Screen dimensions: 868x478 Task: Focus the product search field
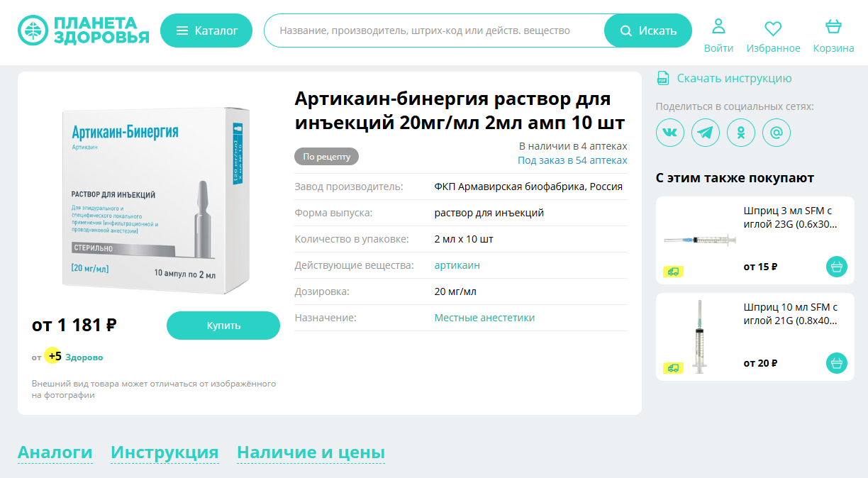point(433,30)
